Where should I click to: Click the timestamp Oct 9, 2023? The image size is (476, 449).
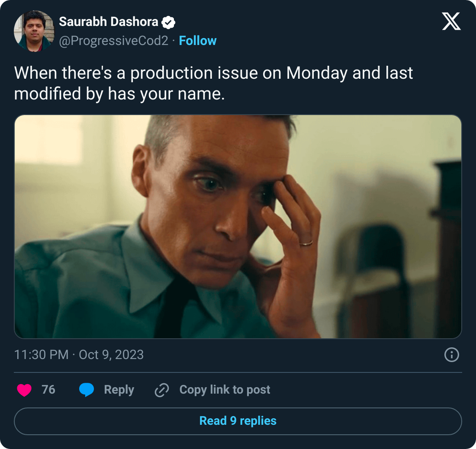(112, 355)
